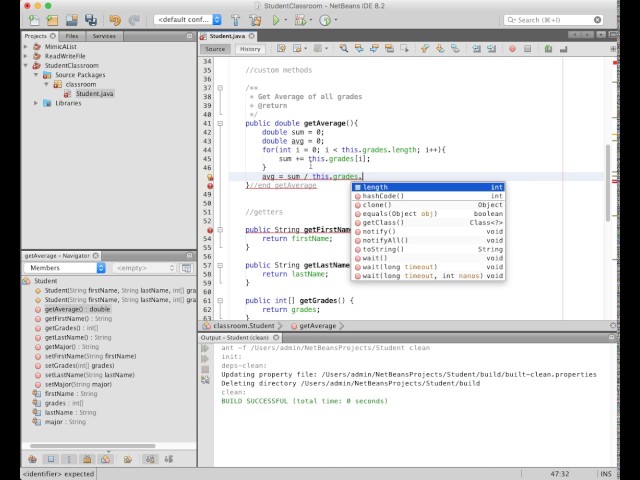Click the Uncomment icon in the editor toolbar
Screen dimensions: 640x480
click(x=564, y=49)
